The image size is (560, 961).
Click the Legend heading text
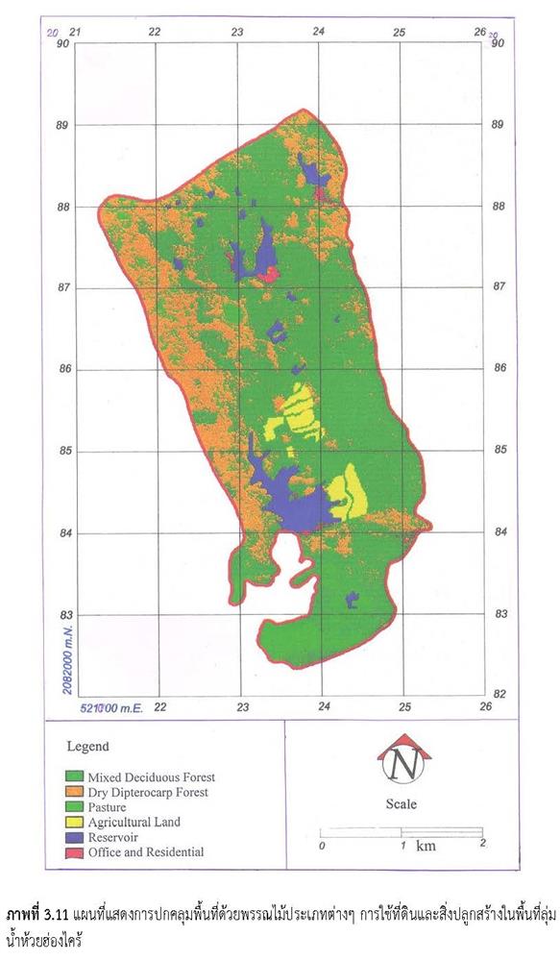coord(87,747)
